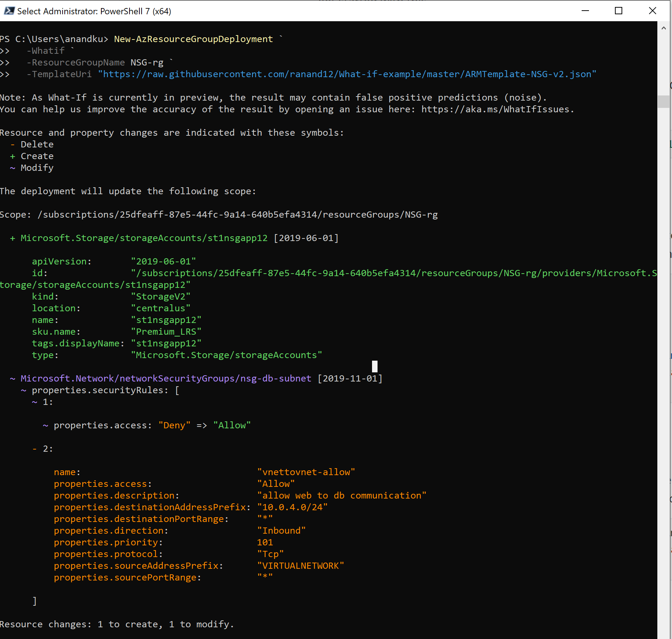Minimize the PowerShell 7 window
672x639 pixels.
(585, 11)
